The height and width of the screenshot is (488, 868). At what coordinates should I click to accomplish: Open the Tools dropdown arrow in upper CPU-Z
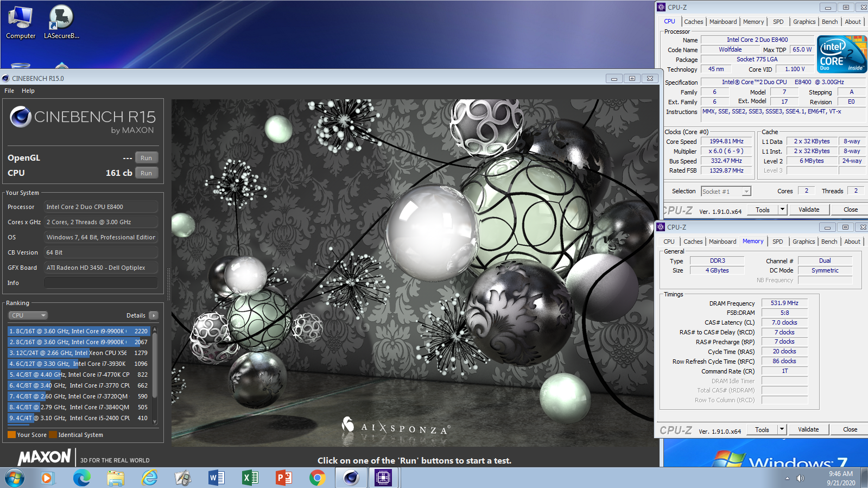(782, 210)
